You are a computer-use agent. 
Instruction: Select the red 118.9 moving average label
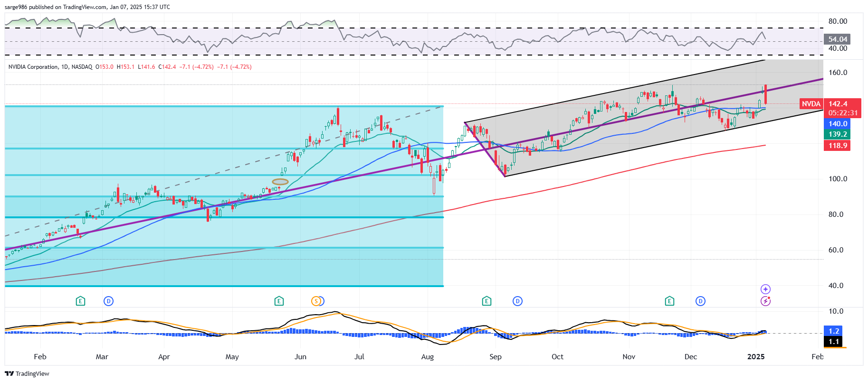click(838, 146)
